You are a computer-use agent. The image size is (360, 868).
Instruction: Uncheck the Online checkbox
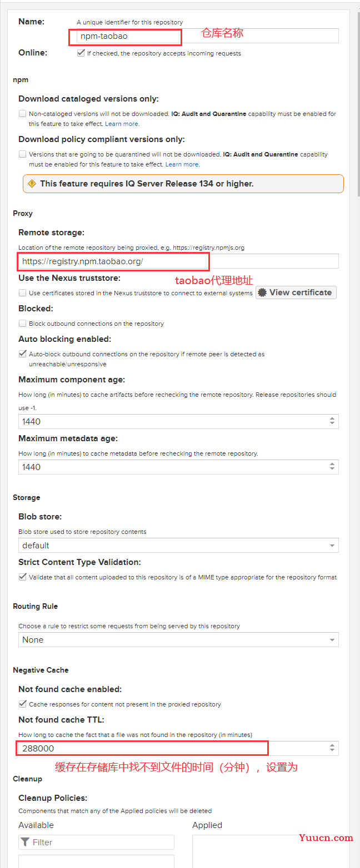81,53
